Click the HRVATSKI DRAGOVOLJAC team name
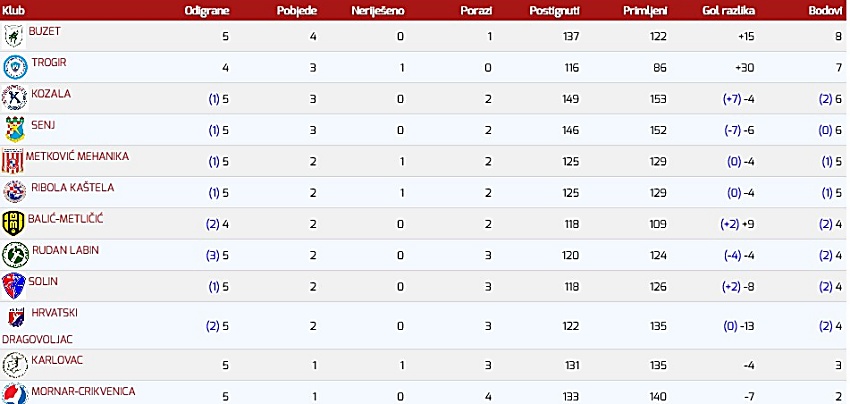 point(41,326)
